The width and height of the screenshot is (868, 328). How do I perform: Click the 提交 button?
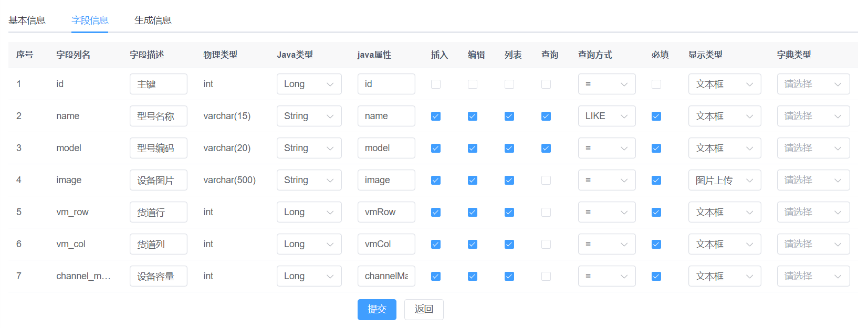[377, 310]
